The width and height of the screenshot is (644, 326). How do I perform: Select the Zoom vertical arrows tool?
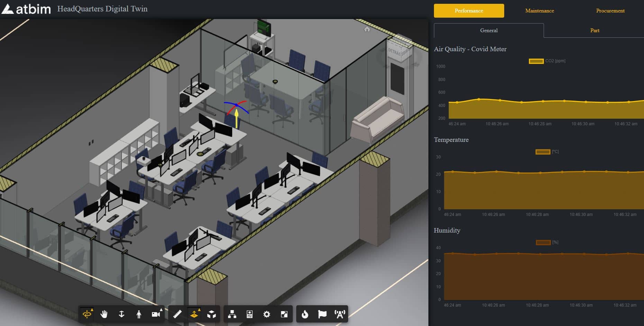[121, 314]
